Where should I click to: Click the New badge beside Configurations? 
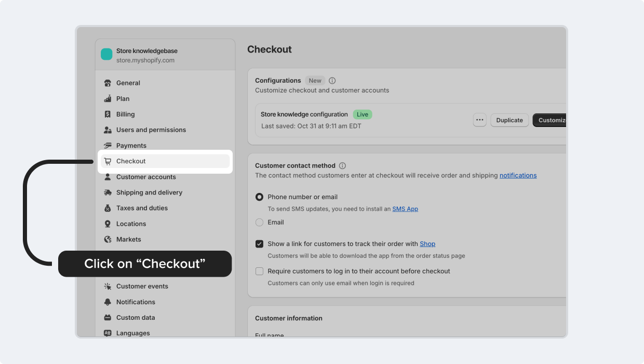tap(315, 81)
